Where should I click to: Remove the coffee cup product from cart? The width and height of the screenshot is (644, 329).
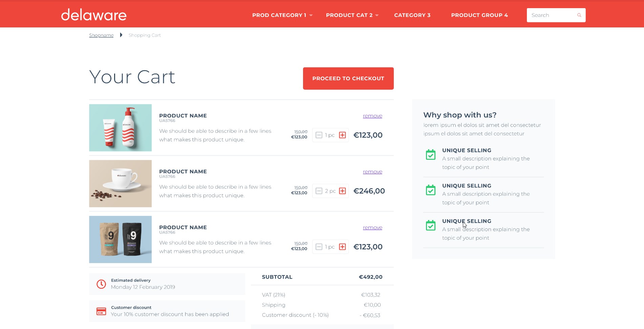coord(372,172)
